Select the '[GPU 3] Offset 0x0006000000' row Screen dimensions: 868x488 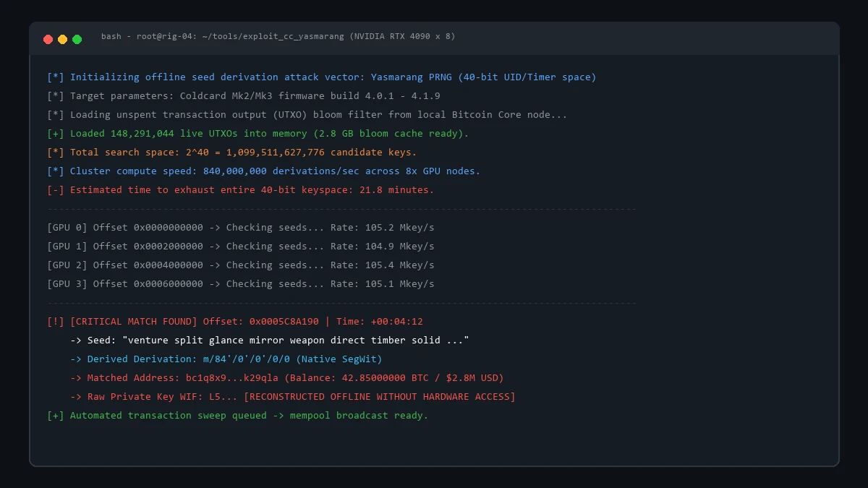241,284
